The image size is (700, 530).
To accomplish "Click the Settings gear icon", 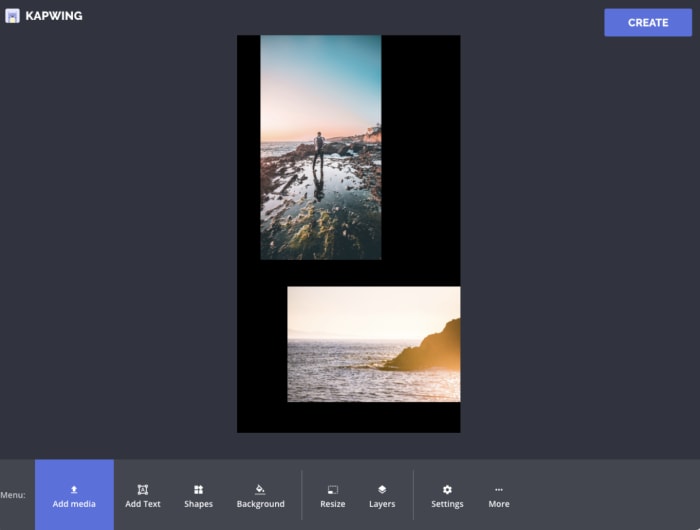I will click(x=447, y=490).
